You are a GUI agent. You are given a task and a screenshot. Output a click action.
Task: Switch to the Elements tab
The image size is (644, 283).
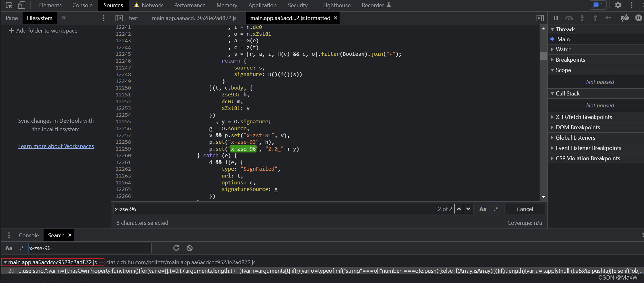[x=50, y=5]
